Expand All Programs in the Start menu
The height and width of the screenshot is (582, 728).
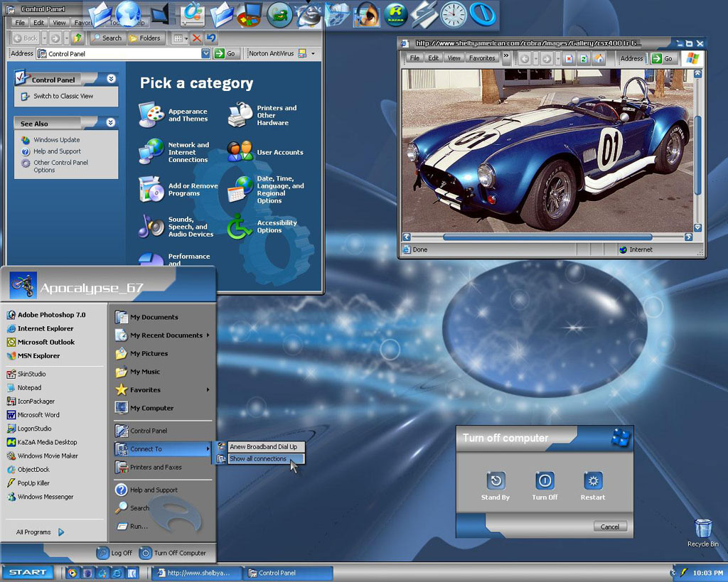click(x=40, y=532)
